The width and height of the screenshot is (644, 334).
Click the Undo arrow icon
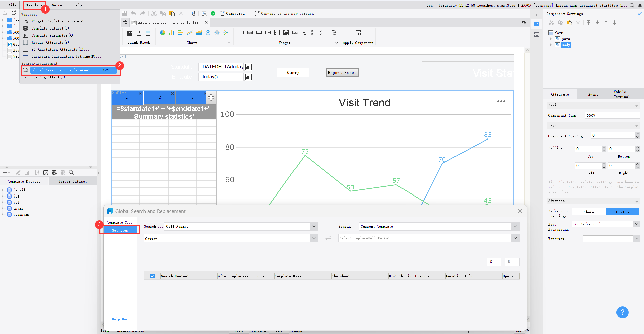point(133,13)
